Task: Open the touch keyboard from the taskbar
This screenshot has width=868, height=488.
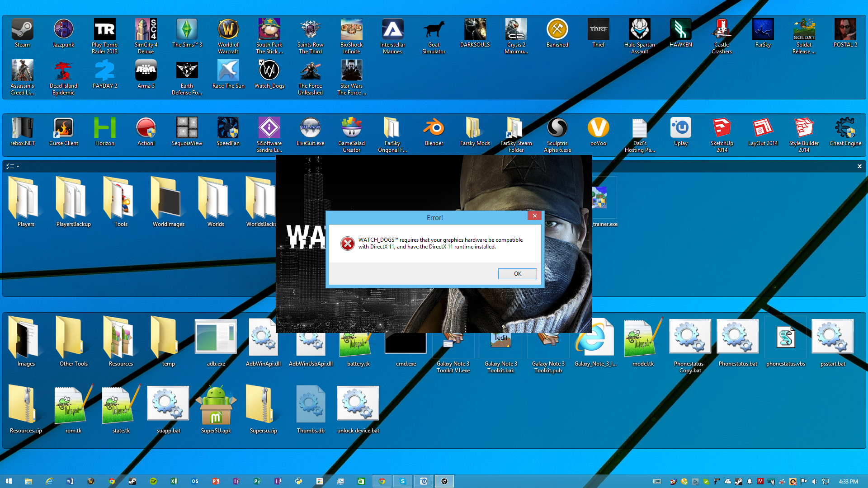Action: pos(657,482)
